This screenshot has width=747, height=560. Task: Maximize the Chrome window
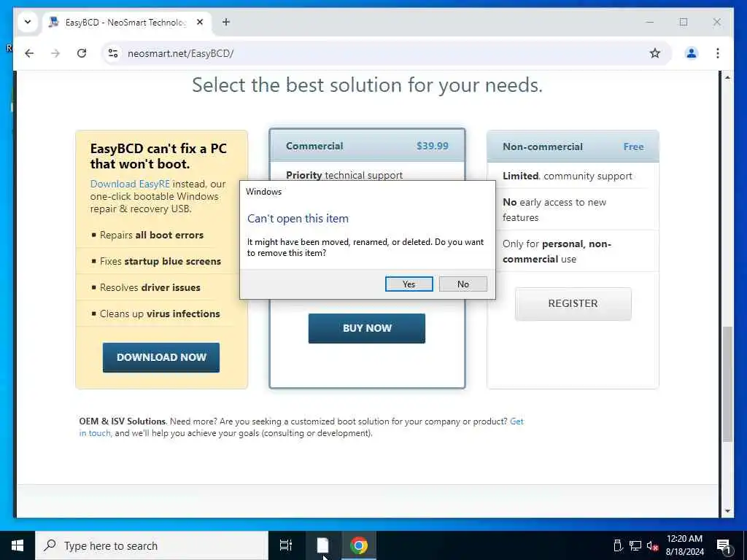coord(684,22)
